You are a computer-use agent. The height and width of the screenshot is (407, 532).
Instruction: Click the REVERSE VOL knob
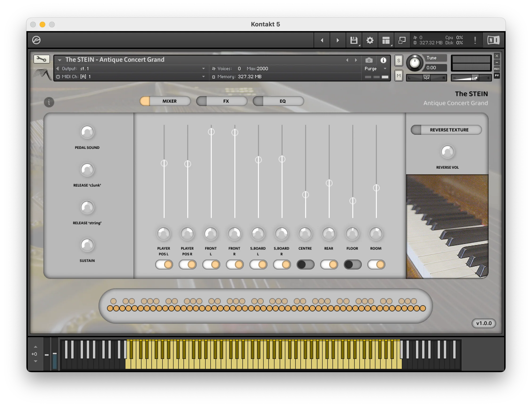(x=447, y=152)
